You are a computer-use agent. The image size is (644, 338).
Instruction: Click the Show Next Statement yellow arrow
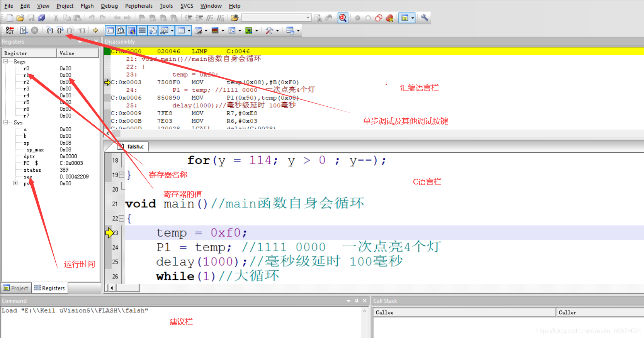click(95, 30)
